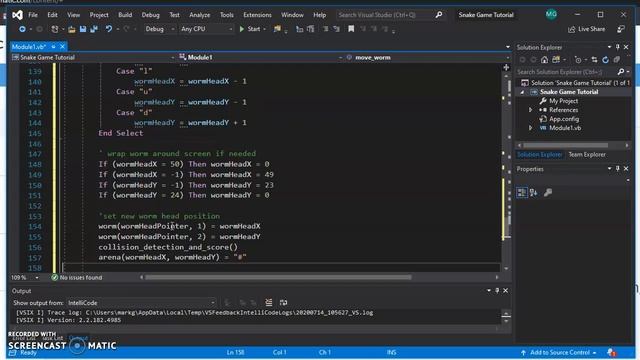Click the Live Share button
640x360 pixels.
pos(587,29)
